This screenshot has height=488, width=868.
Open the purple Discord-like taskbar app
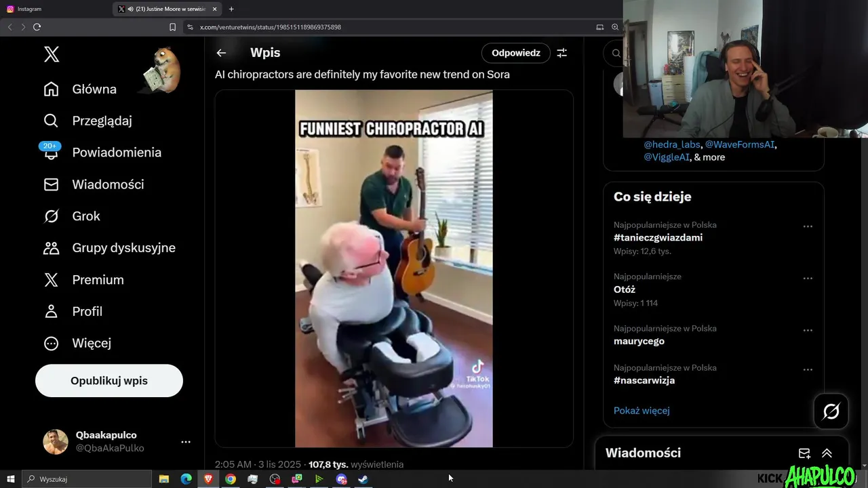[341, 479]
